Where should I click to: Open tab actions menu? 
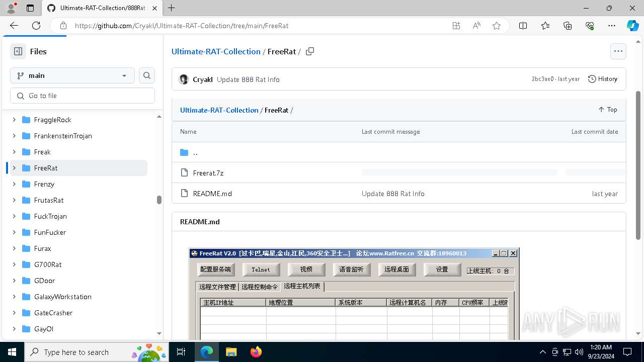point(30,8)
